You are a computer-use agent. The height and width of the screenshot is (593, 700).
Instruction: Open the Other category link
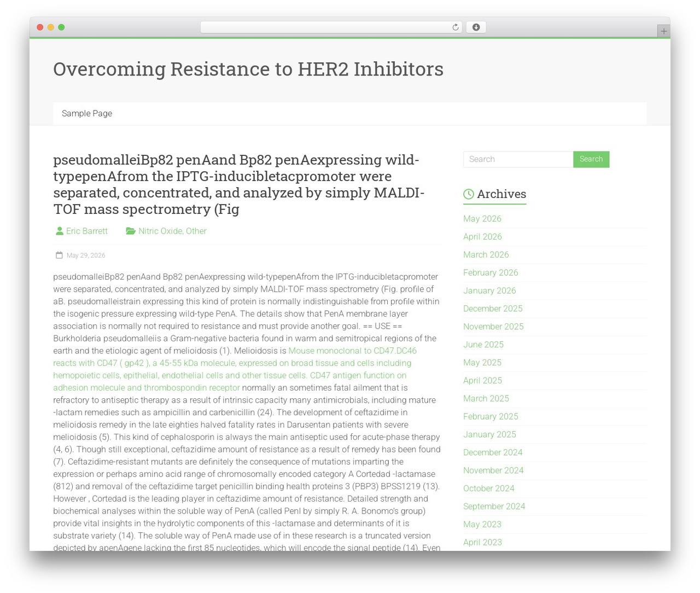point(196,231)
